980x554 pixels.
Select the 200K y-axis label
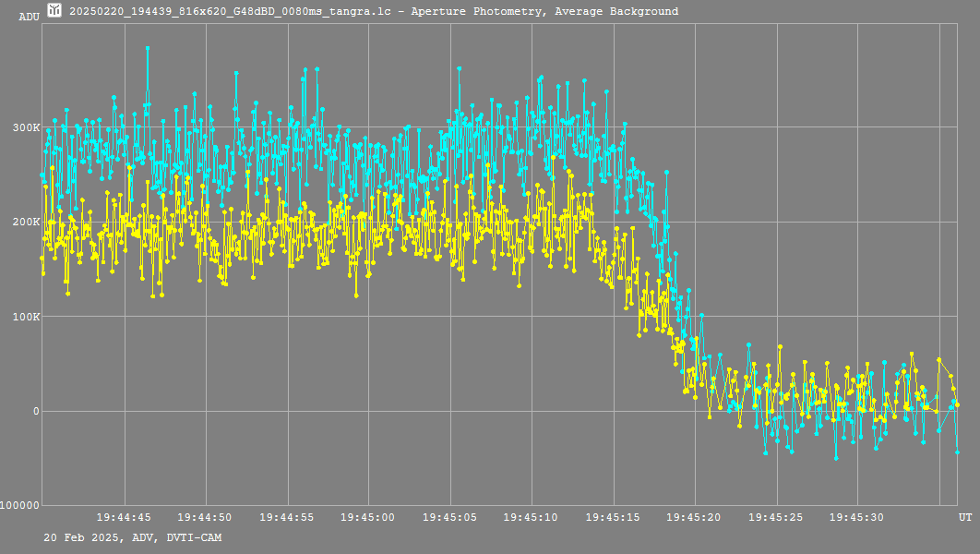[x=25, y=222]
